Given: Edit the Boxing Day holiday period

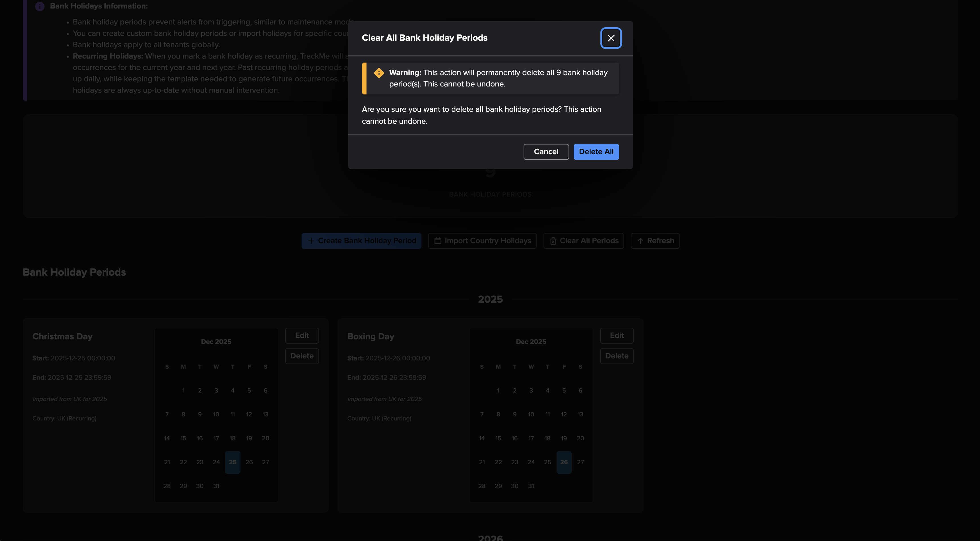Looking at the screenshot, I should [x=616, y=335].
